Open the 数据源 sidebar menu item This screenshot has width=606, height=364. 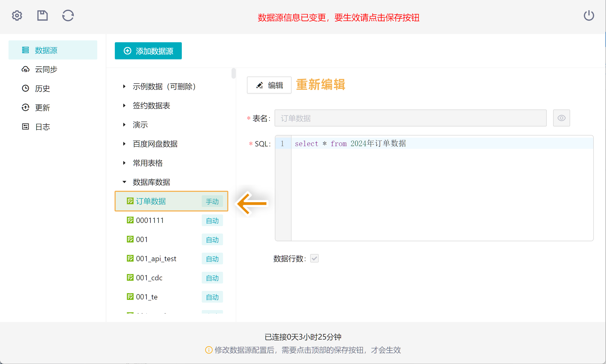[x=53, y=50]
